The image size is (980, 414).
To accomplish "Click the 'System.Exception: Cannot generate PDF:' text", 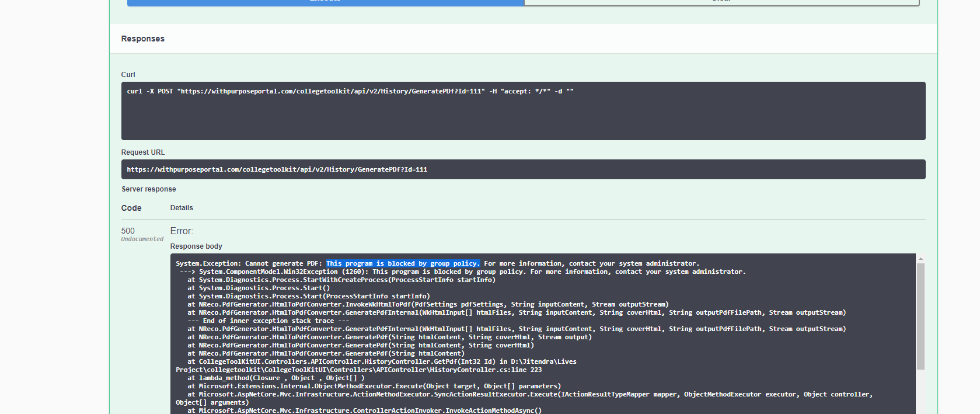I will click(249, 263).
